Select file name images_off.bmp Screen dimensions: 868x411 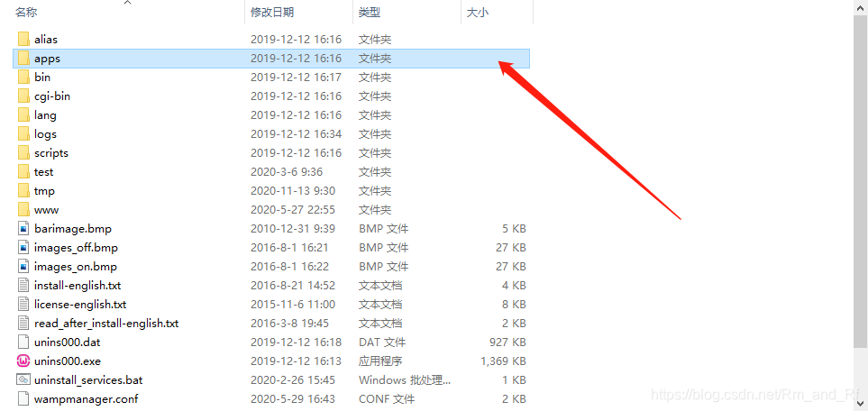pyautogui.click(x=76, y=247)
